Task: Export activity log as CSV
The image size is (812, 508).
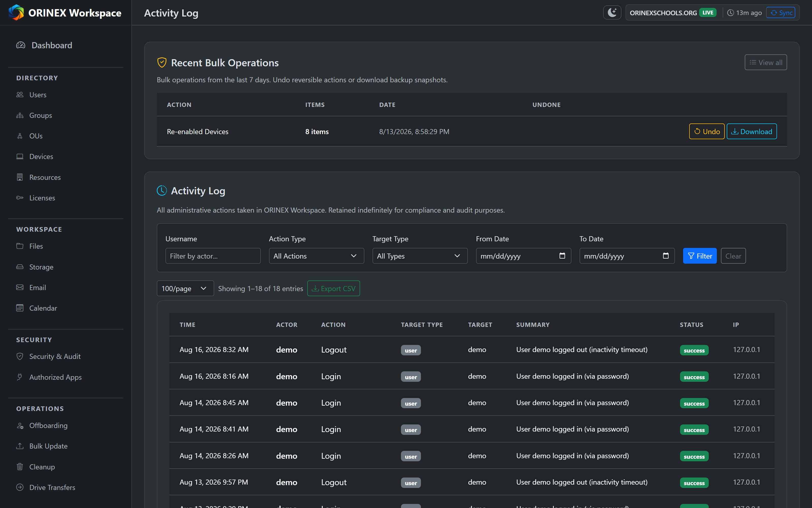Action: click(333, 288)
